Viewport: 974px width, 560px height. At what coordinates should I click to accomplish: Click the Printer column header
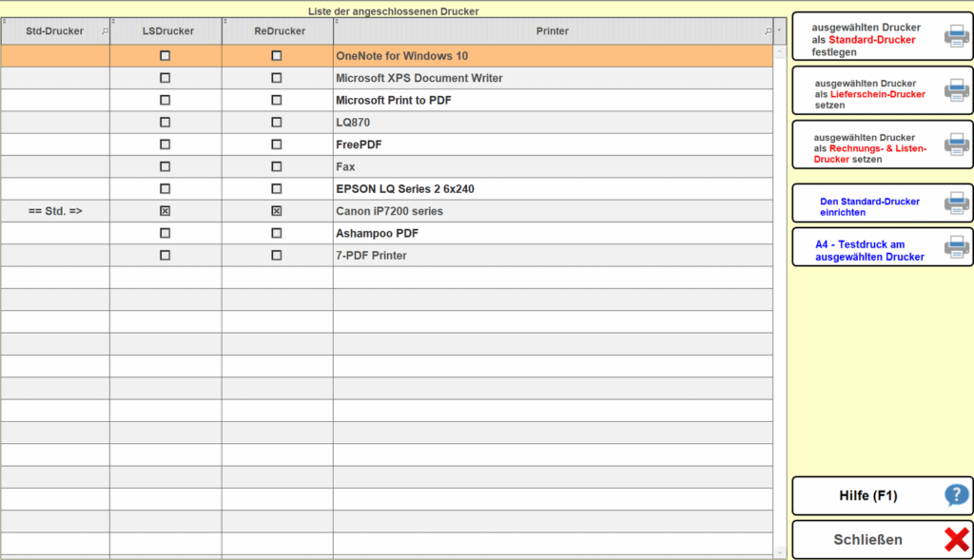click(x=553, y=31)
